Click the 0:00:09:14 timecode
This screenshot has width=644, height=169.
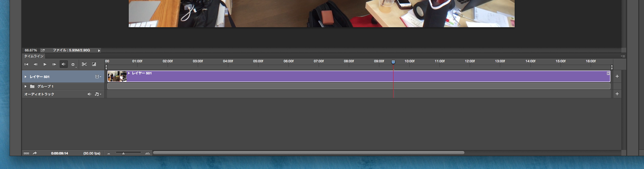tap(59, 153)
